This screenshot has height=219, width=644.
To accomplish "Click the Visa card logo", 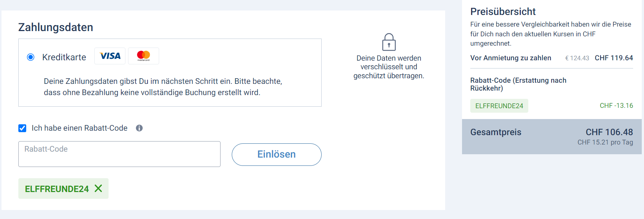I will coord(110,56).
